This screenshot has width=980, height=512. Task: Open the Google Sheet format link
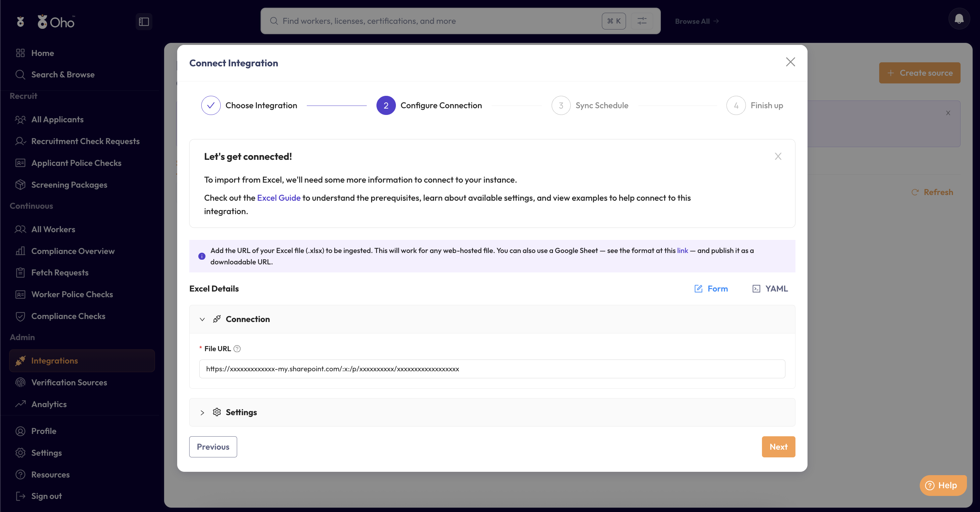(683, 251)
